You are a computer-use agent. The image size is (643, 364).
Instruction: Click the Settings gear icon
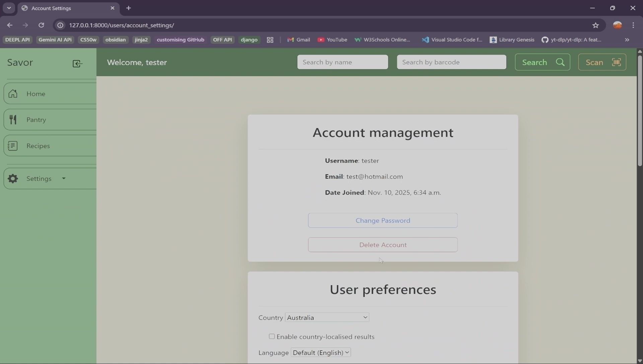point(13,179)
